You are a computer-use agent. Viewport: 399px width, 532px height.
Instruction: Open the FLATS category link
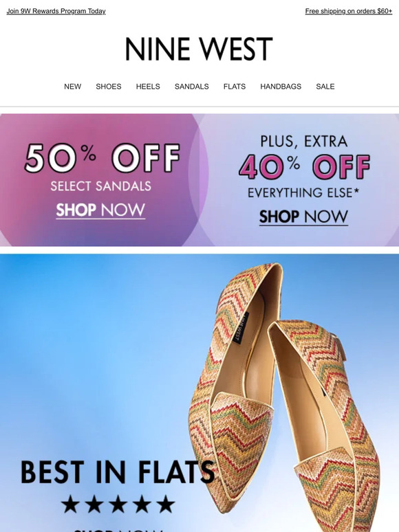[x=235, y=87]
